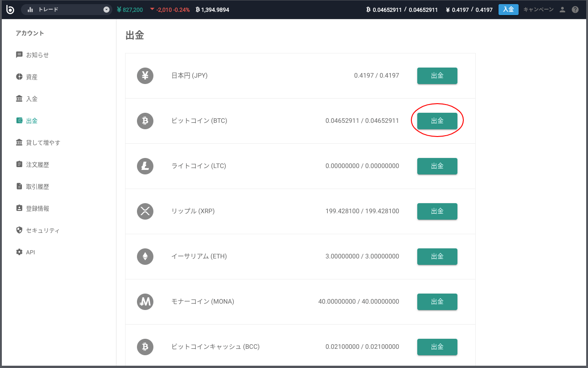Click the お知らせ message icon in sidebar
588x368 pixels.
19,55
